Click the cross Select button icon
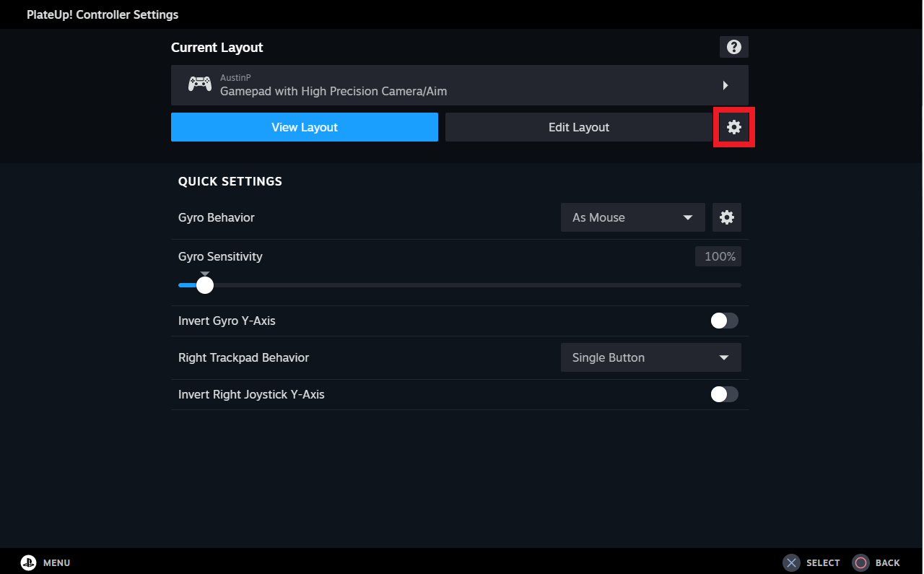Viewport: 924px width, 574px height. pos(792,562)
